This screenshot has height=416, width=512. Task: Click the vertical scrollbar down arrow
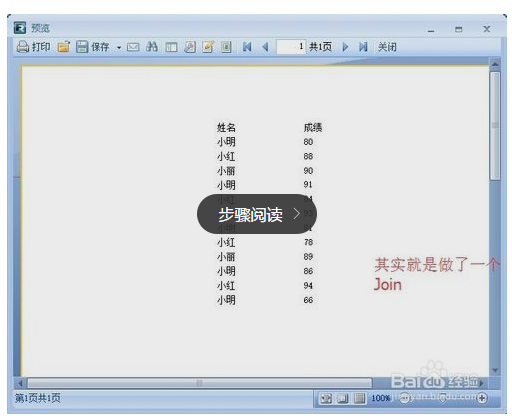495,370
